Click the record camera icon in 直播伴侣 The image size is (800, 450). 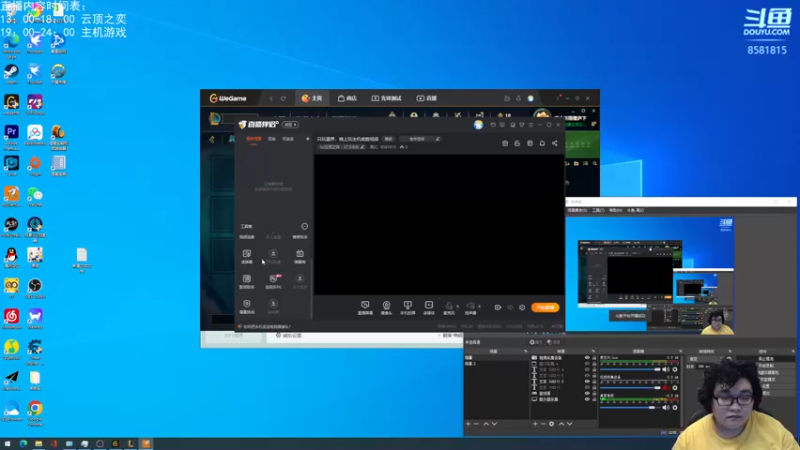coord(498,308)
